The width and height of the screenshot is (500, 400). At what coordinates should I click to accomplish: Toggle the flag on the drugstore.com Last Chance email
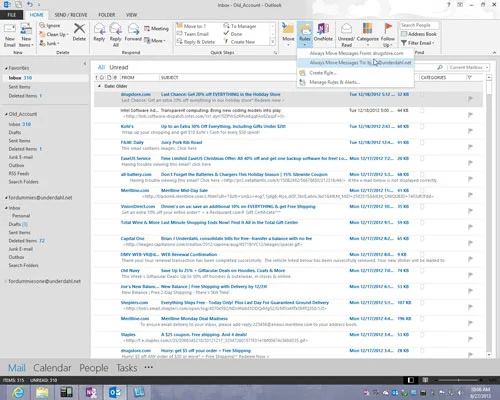point(470,98)
